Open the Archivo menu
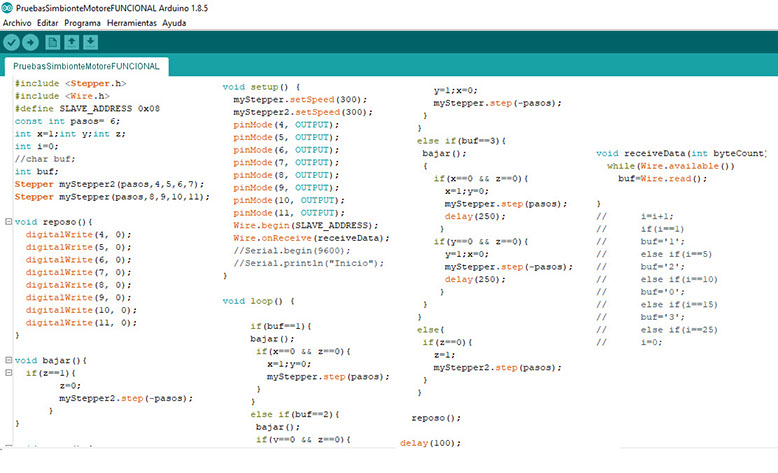778x473 pixels. click(x=17, y=23)
